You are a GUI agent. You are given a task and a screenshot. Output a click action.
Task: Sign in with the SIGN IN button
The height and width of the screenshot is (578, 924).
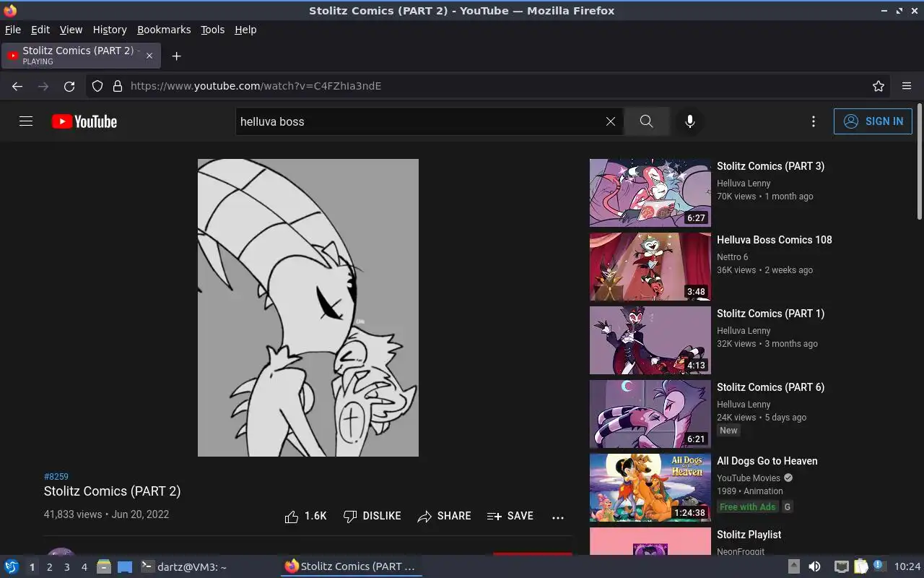point(873,121)
